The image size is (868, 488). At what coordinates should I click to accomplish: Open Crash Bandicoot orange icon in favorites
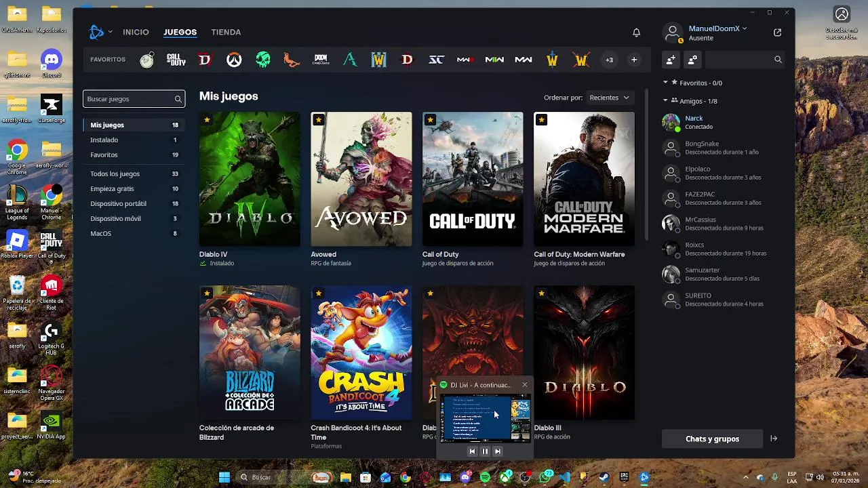(x=292, y=60)
